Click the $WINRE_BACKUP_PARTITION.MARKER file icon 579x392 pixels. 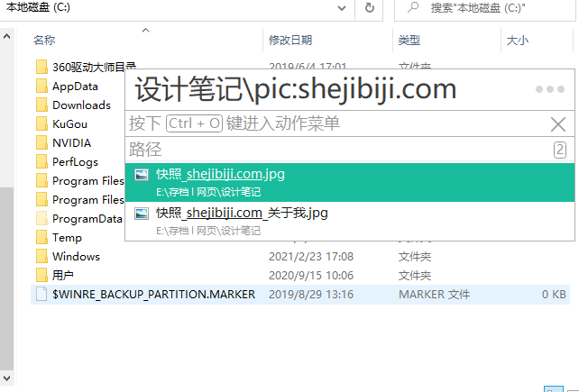(x=41, y=294)
